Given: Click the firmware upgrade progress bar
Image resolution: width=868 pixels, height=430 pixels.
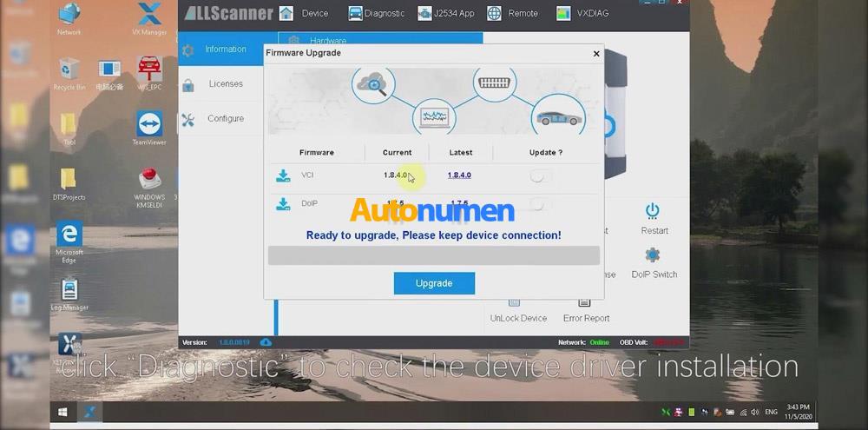Looking at the screenshot, I should 433,255.
